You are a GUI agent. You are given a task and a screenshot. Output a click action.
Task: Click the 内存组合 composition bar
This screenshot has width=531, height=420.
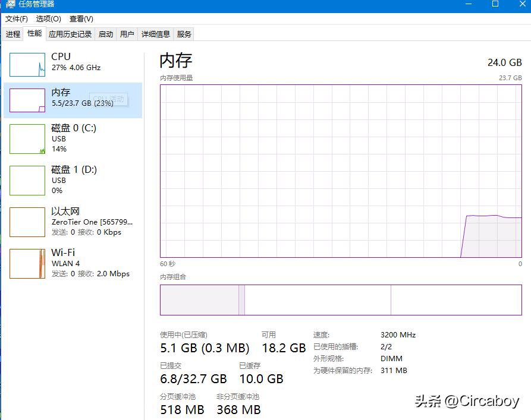click(341, 300)
